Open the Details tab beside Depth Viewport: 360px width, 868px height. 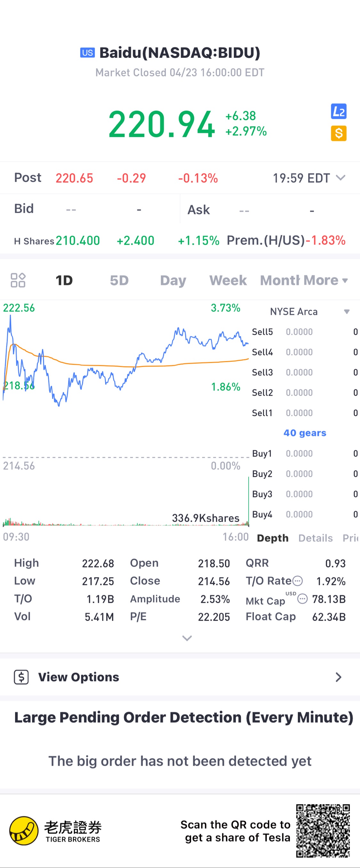pyautogui.click(x=315, y=538)
